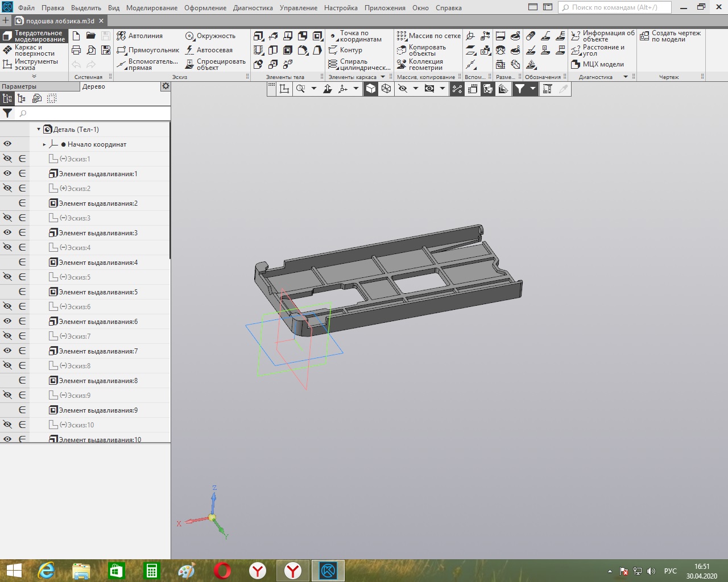This screenshot has height=582, width=728.
Task: Click the command search field
Action: pyautogui.click(x=615, y=7)
